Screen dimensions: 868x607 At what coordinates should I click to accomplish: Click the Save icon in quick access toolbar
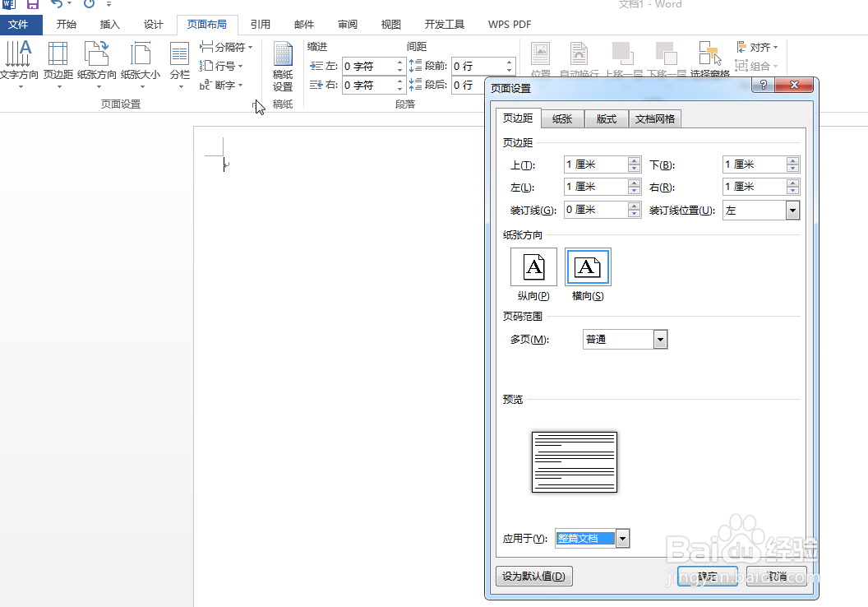33,4
